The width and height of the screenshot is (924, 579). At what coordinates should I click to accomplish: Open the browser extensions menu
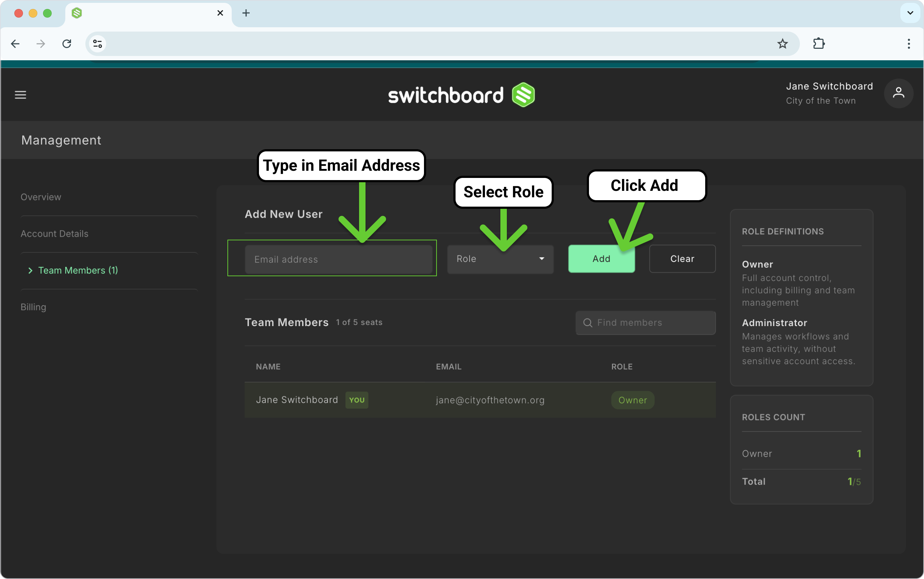[x=819, y=44]
